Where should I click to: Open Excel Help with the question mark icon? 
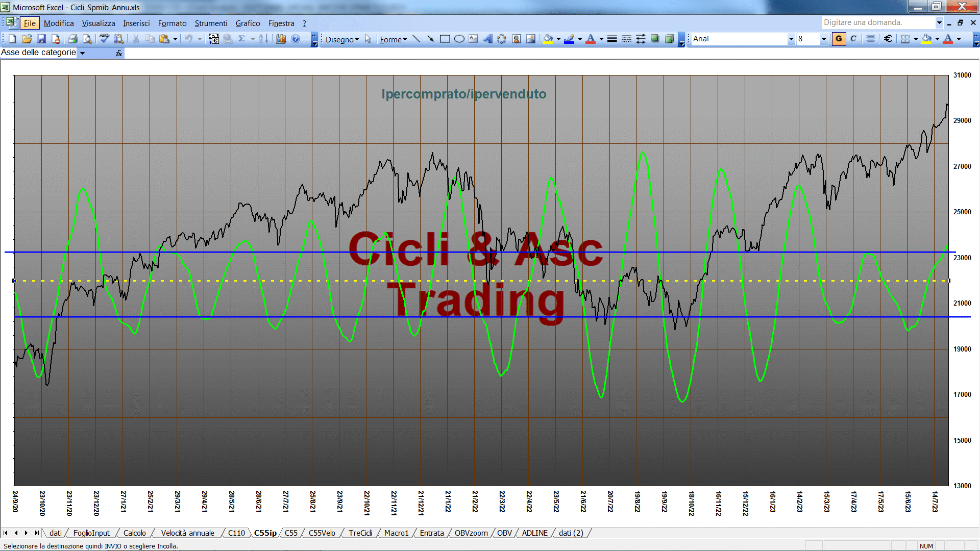(296, 39)
